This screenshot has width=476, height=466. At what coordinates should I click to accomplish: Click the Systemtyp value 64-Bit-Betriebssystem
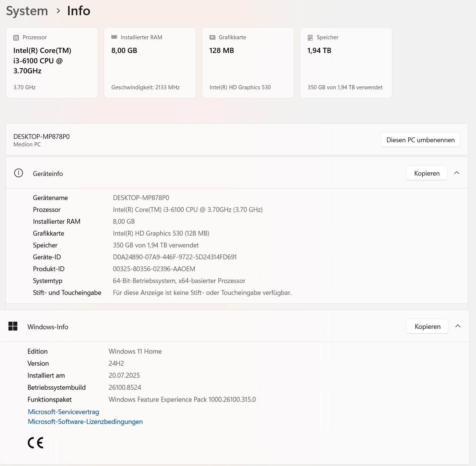(179, 281)
